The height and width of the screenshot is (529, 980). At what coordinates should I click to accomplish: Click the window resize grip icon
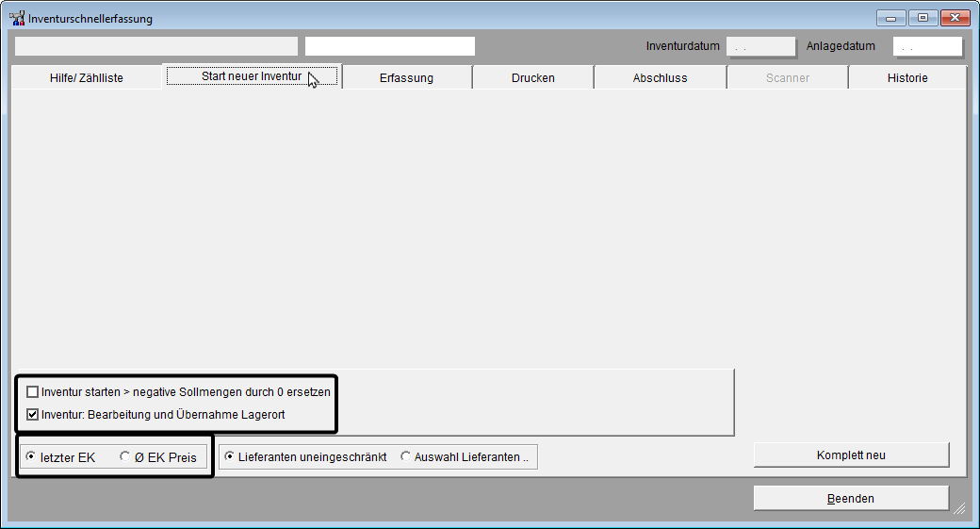(959, 508)
